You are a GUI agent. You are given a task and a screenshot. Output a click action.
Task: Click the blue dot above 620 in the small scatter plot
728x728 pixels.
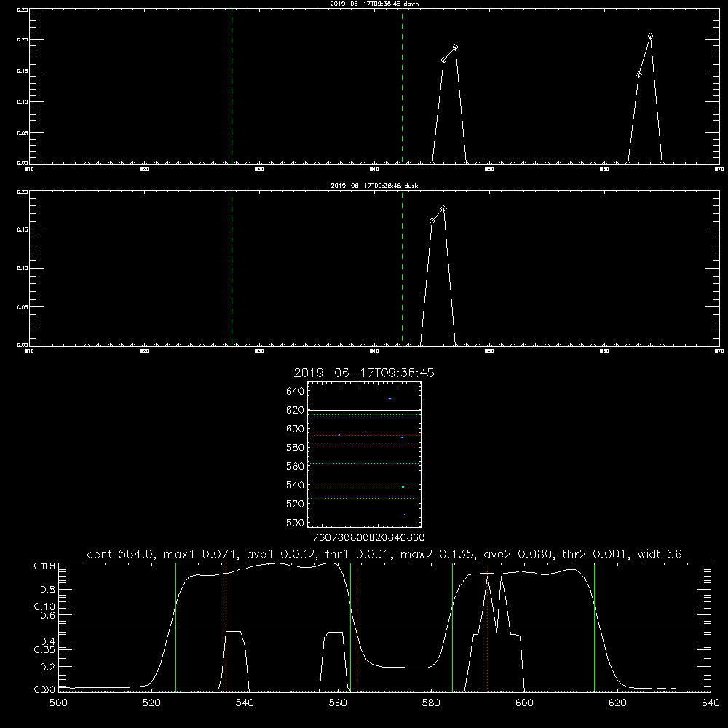[x=389, y=399]
